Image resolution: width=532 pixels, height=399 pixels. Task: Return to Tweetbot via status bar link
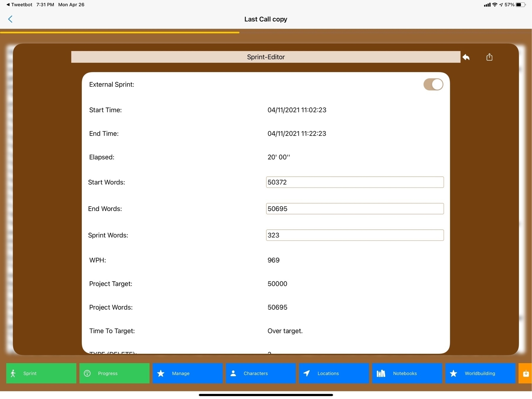tap(19, 5)
